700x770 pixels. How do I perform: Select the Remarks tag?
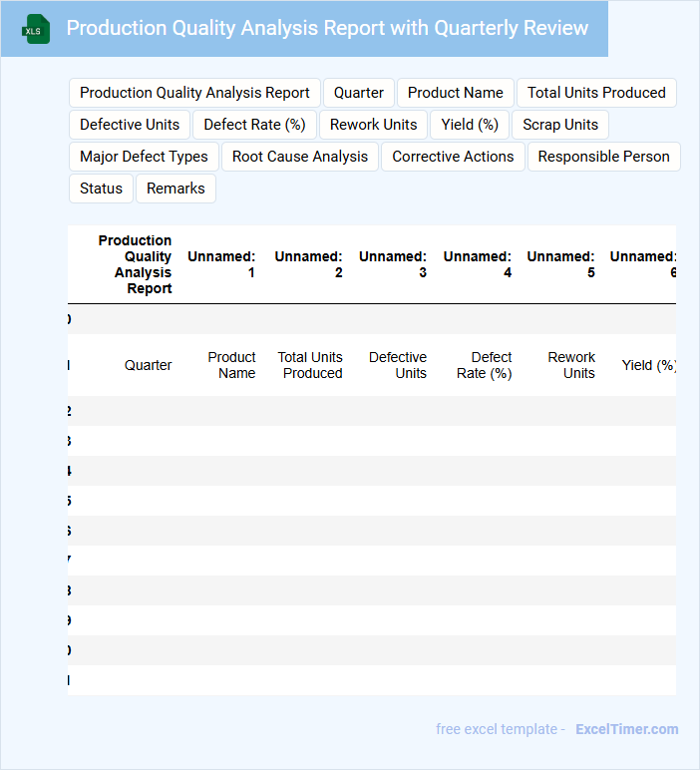[175, 189]
